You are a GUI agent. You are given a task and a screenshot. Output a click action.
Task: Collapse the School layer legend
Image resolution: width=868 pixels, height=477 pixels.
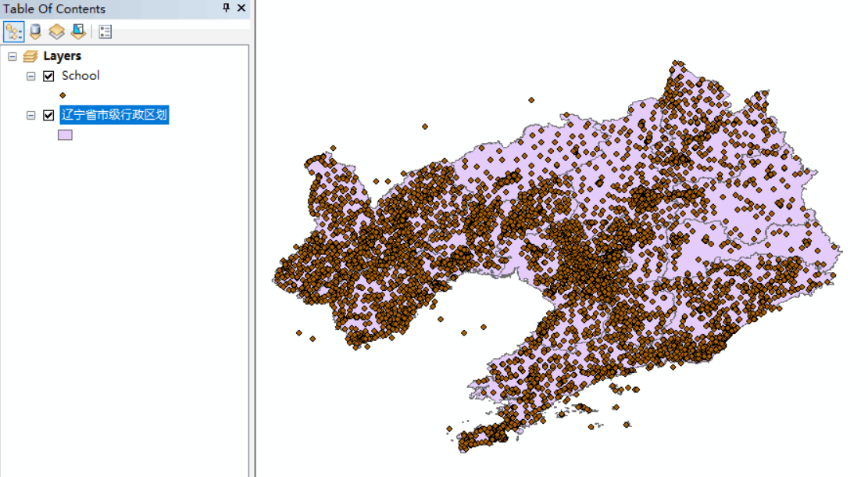coord(31,76)
